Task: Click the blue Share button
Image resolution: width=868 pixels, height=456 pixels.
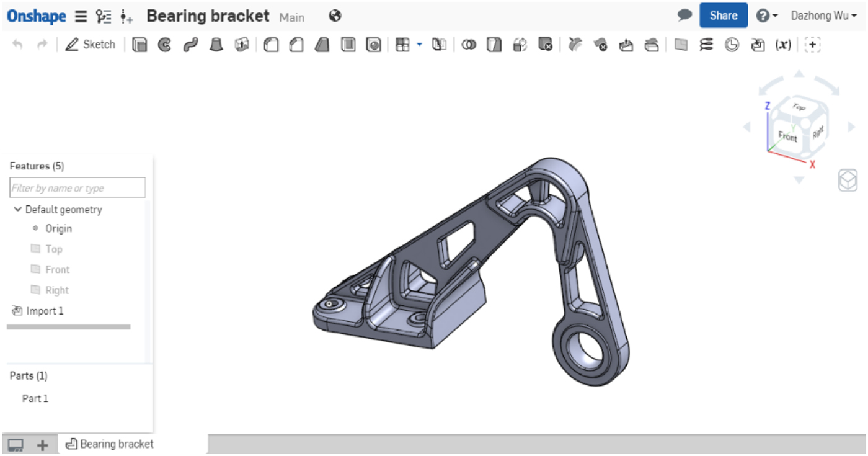Action: pos(723,16)
